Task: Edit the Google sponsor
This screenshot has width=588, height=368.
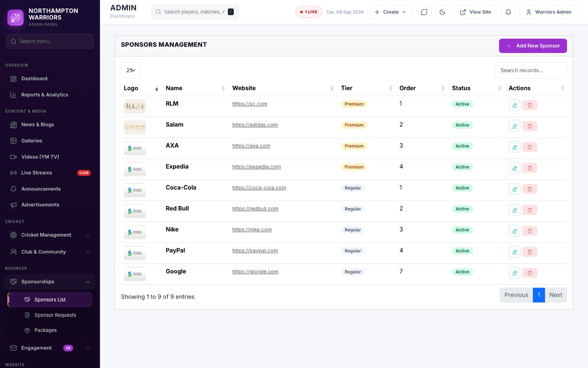Action: pyautogui.click(x=514, y=273)
